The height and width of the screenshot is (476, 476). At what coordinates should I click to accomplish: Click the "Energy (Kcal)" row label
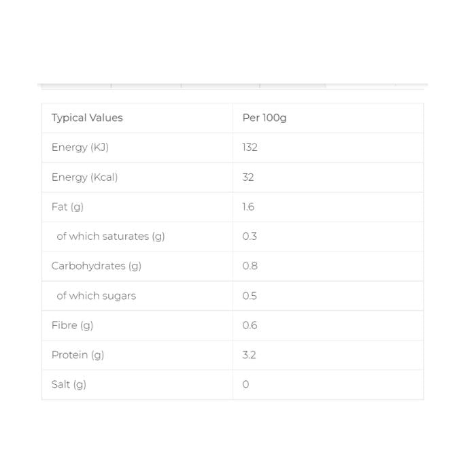[x=84, y=177]
